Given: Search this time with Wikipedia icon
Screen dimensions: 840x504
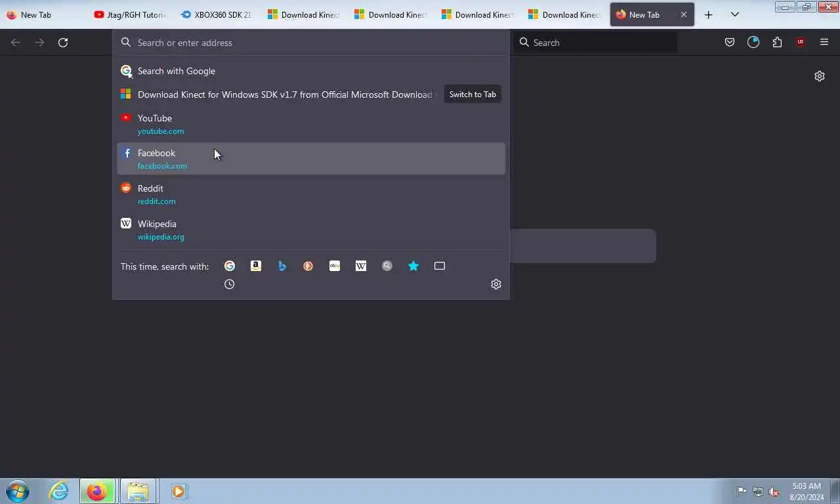Looking at the screenshot, I should point(361,266).
